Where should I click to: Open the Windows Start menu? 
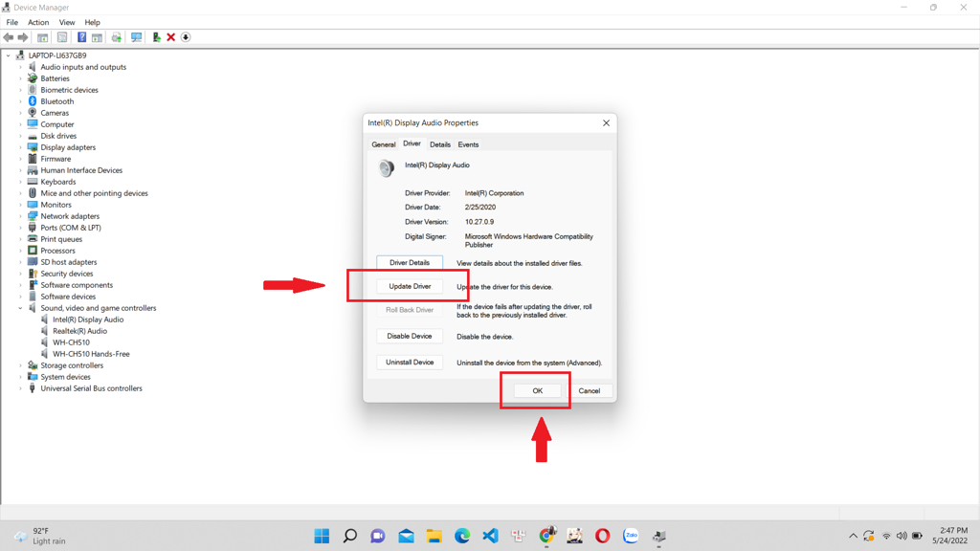pos(322,536)
